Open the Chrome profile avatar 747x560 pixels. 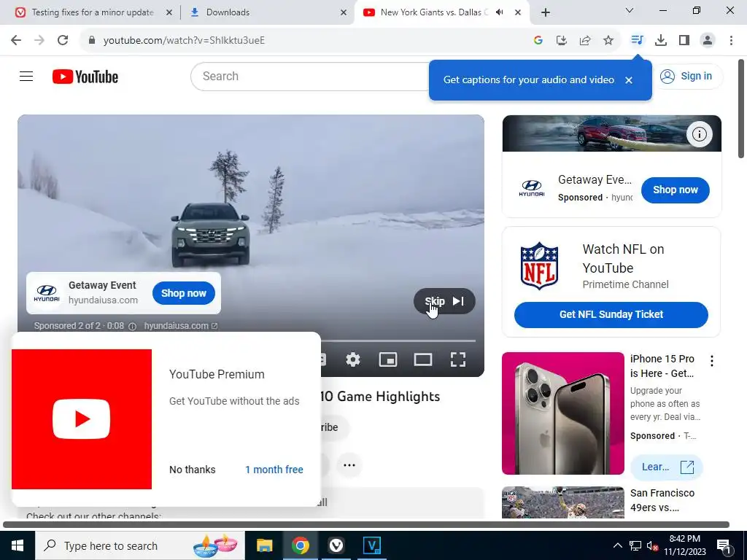click(708, 41)
